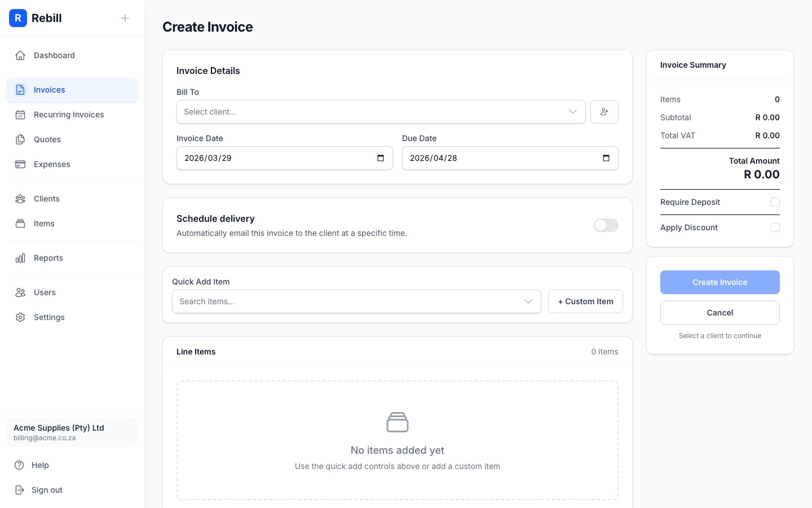Enable the Schedule delivery toggle
The image size is (812, 508).
[x=606, y=225]
